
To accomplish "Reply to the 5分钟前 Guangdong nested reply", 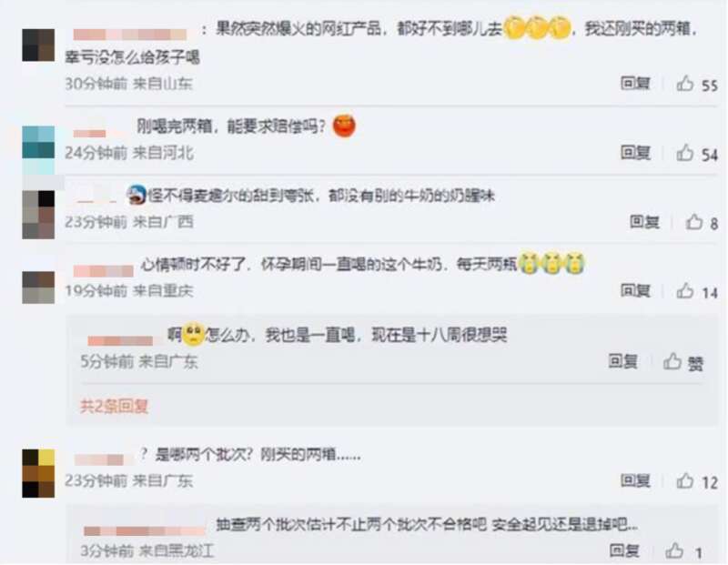I will click(622, 360).
